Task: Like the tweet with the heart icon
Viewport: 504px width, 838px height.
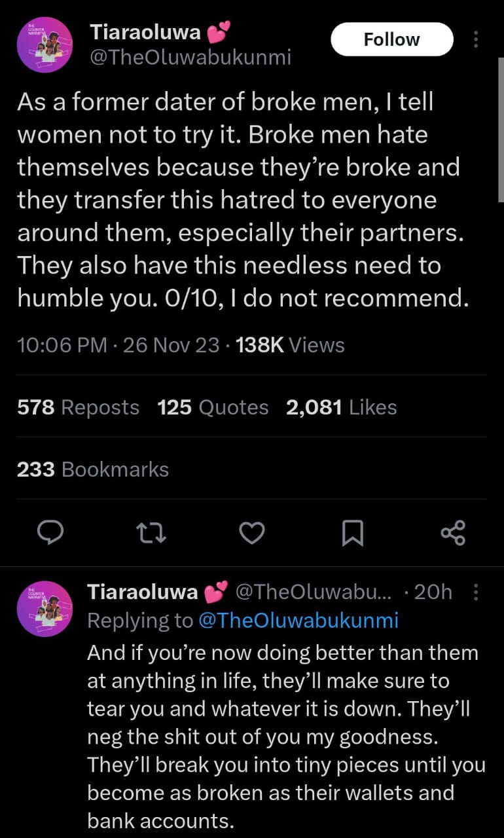Action: point(251,533)
